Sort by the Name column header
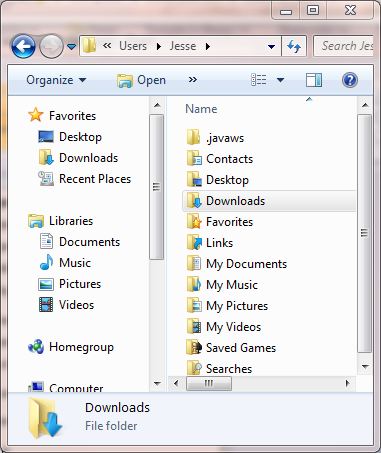381x453 pixels. coord(201,109)
